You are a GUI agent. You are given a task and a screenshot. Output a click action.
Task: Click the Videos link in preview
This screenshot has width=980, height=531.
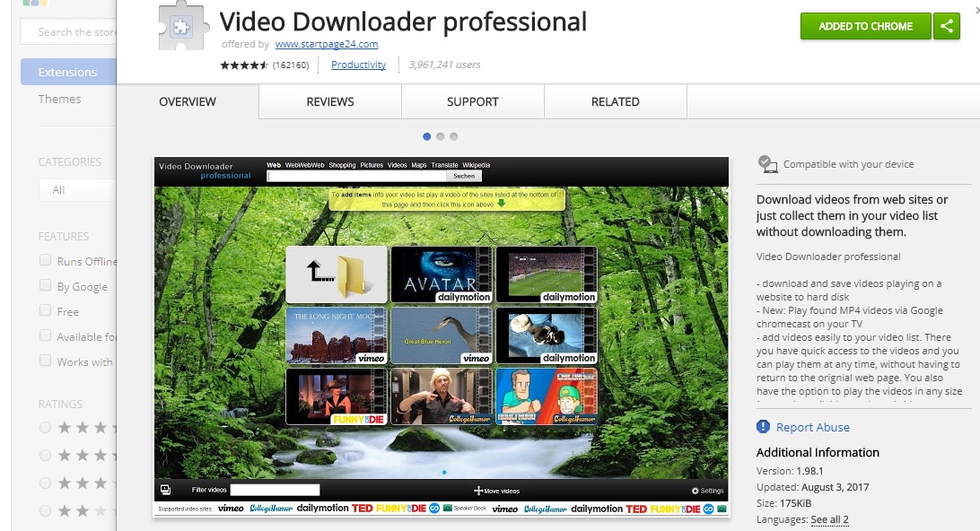point(397,166)
